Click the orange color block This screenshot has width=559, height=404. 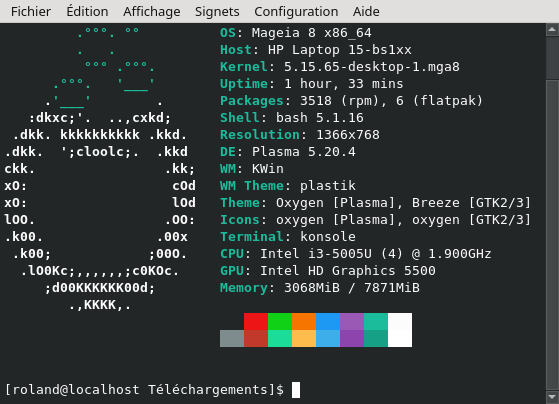pos(304,322)
